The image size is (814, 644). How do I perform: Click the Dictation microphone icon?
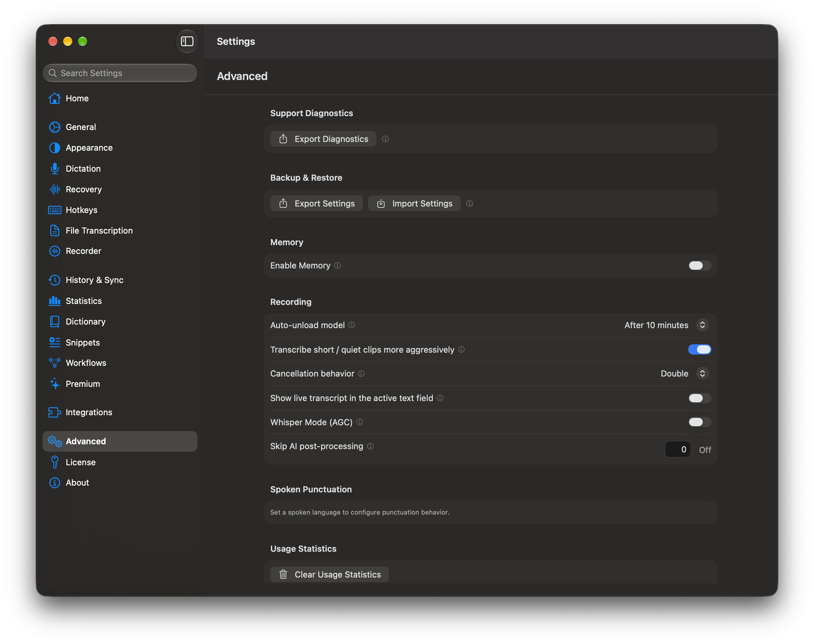click(x=55, y=168)
